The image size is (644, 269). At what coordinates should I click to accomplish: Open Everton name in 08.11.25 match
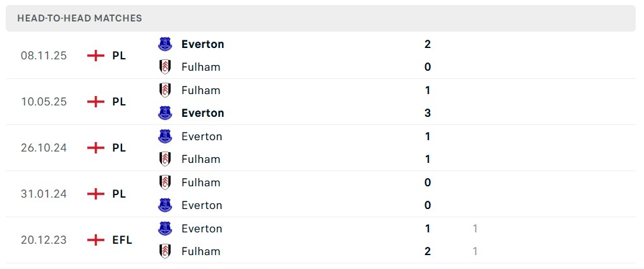coord(202,44)
